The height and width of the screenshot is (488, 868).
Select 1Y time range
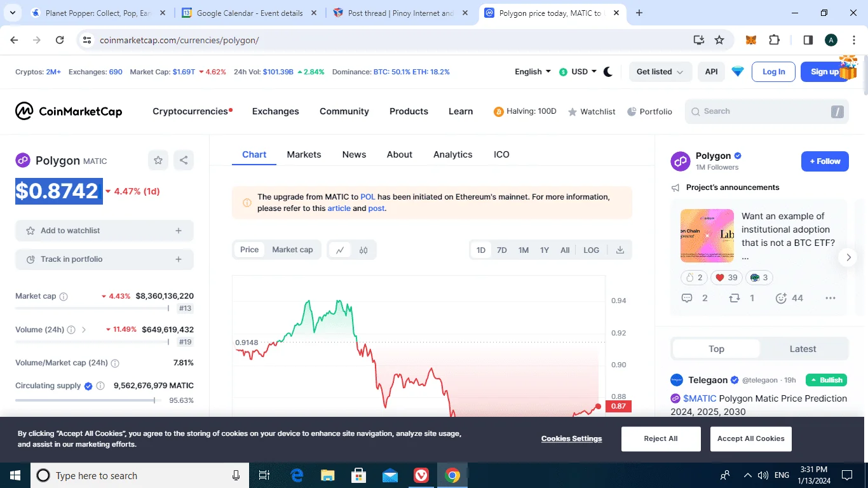(545, 250)
